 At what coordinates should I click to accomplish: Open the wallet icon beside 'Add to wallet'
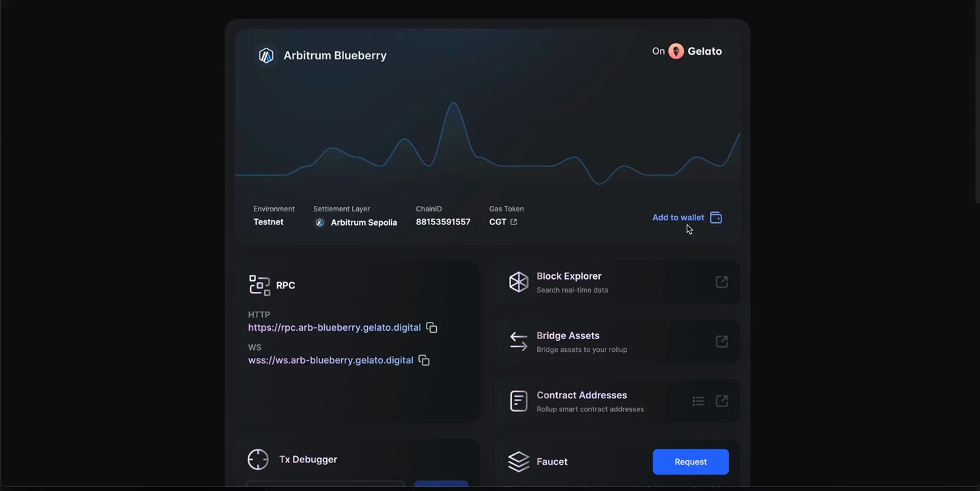click(715, 217)
